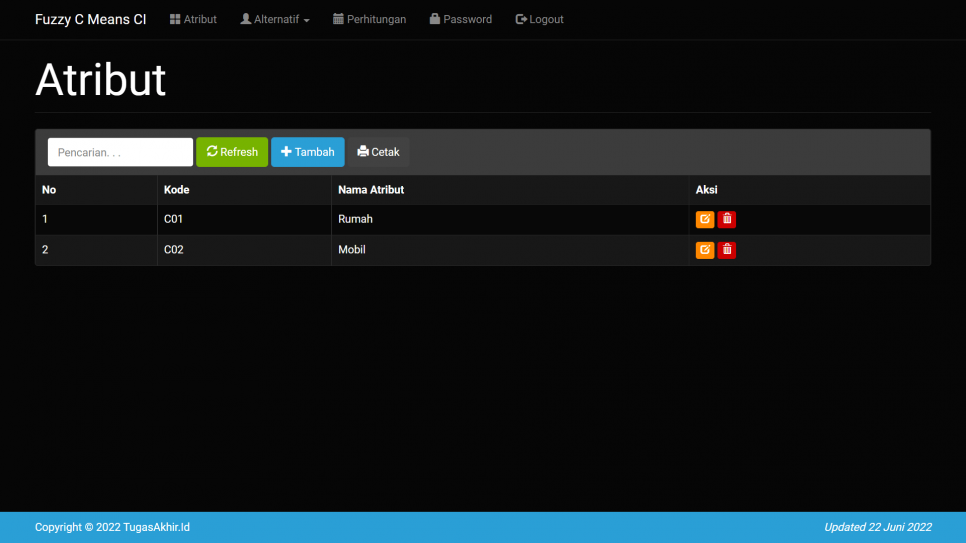Image resolution: width=966 pixels, height=543 pixels.
Task: Focus the Pencarian search field
Action: [x=120, y=152]
